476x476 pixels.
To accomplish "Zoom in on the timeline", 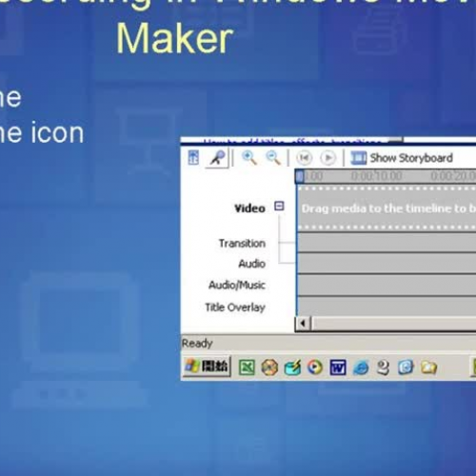I will [x=249, y=158].
